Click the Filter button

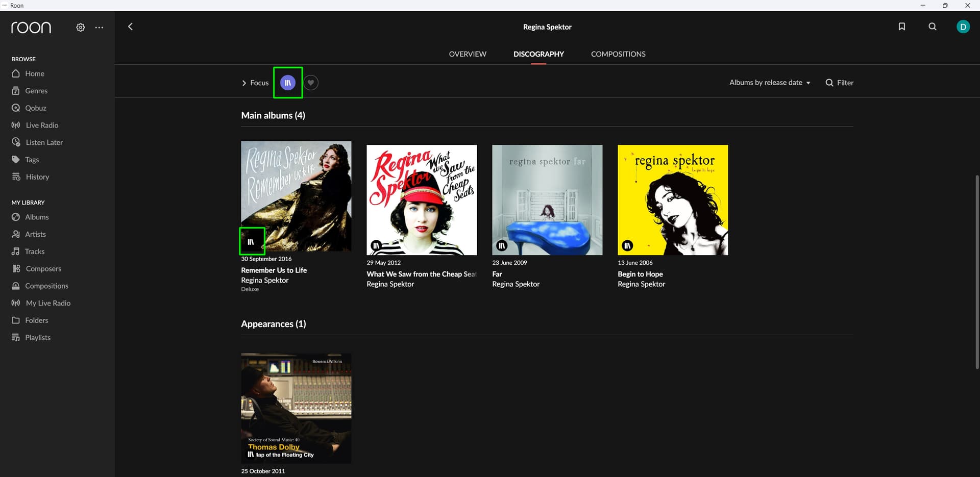tap(840, 83)
